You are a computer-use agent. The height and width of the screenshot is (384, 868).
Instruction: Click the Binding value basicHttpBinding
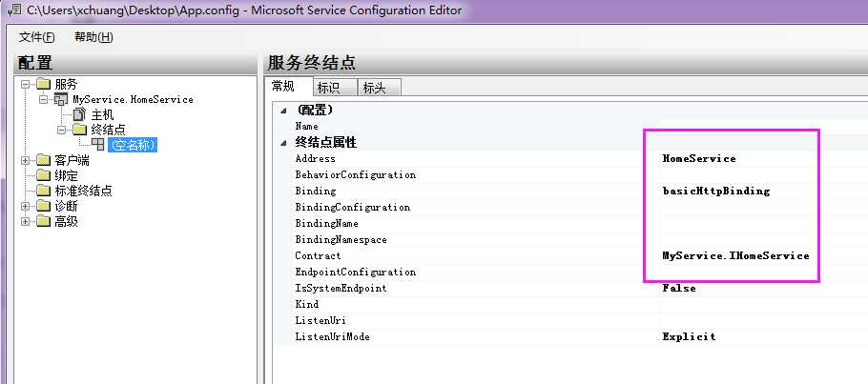pos(715,191)
